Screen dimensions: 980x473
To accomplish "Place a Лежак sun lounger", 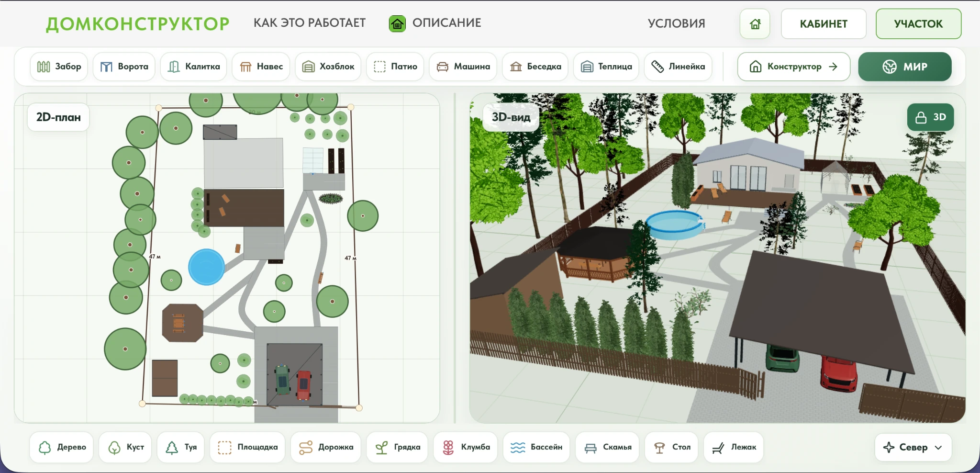I will (734, 447).
